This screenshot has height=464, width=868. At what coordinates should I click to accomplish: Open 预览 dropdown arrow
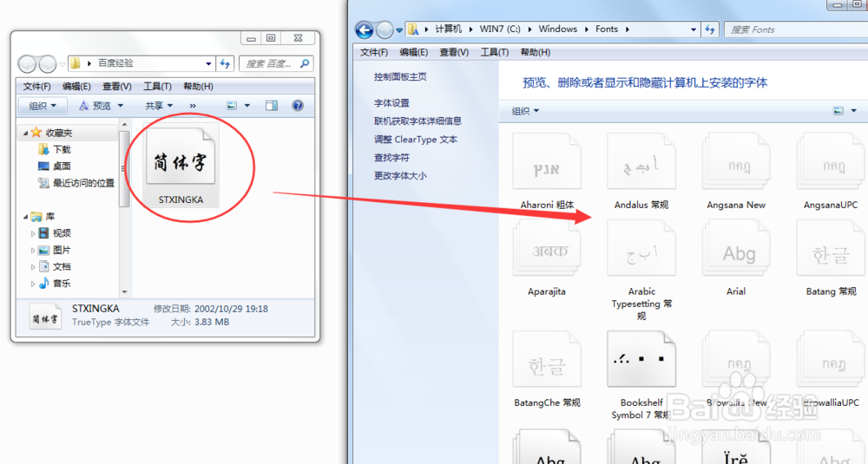[x=120, y=106]
